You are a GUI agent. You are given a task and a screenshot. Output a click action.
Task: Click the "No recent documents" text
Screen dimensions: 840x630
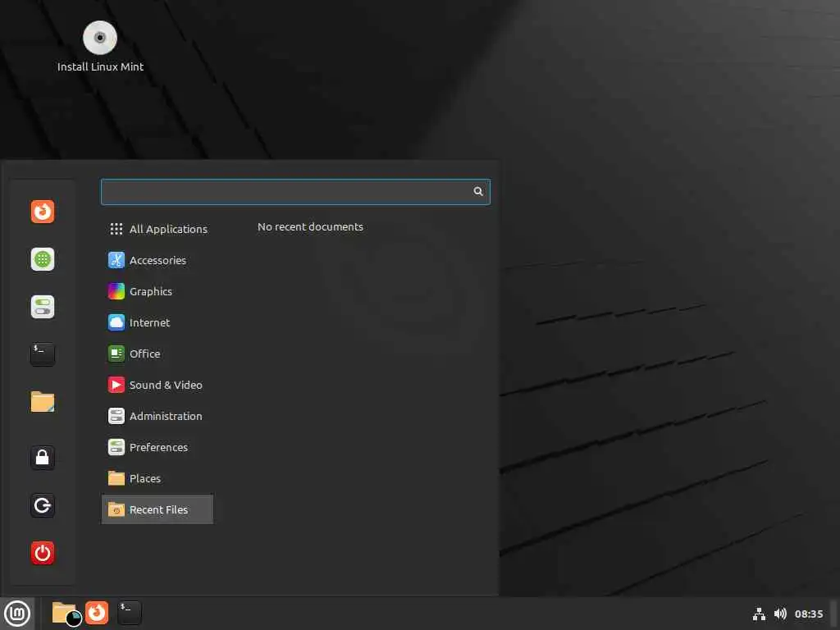point(310,226)
